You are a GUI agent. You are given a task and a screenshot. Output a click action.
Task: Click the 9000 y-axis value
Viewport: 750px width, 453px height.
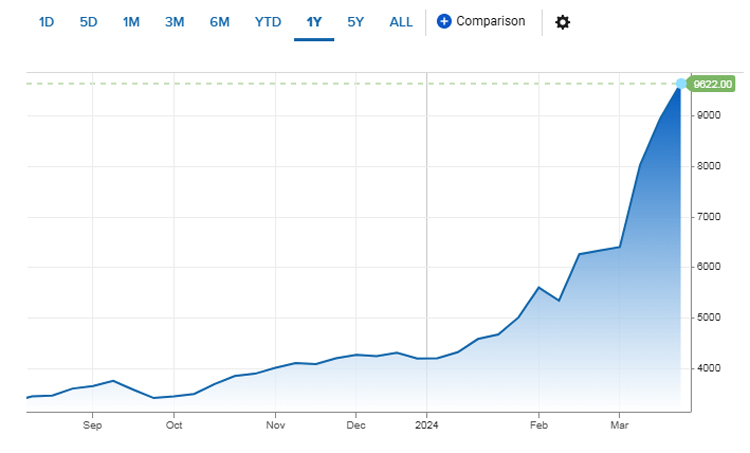[x=709, y=116]
